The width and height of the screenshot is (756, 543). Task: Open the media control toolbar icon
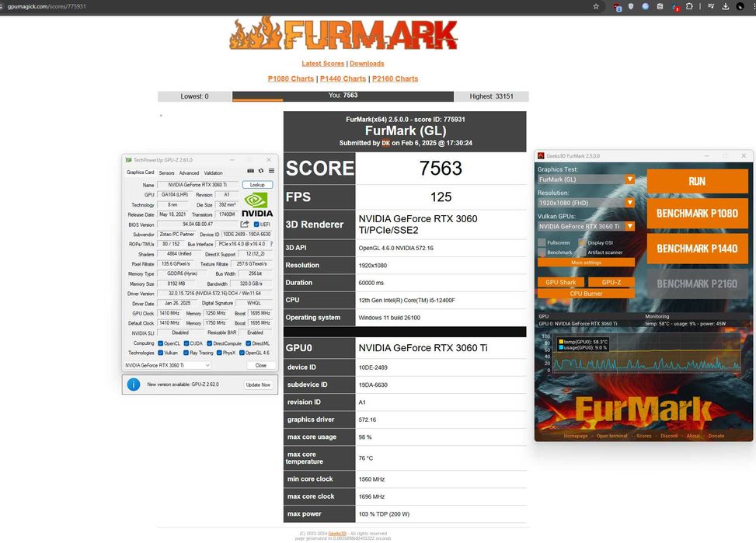[711, 6]
